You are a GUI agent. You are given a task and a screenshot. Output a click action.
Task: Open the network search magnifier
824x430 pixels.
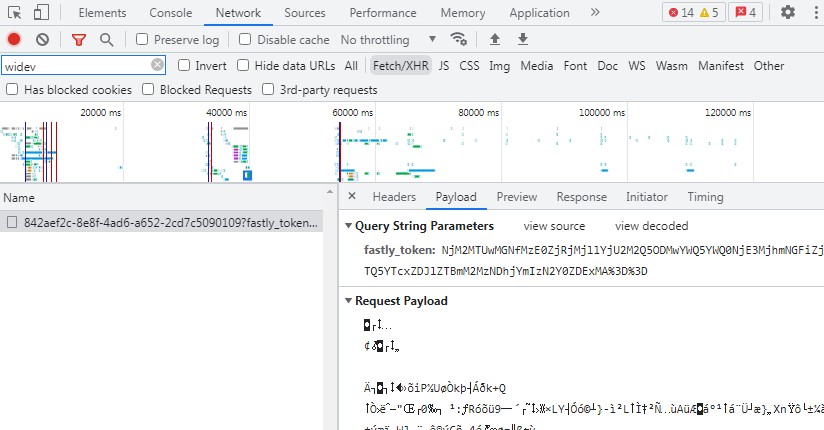107,39
